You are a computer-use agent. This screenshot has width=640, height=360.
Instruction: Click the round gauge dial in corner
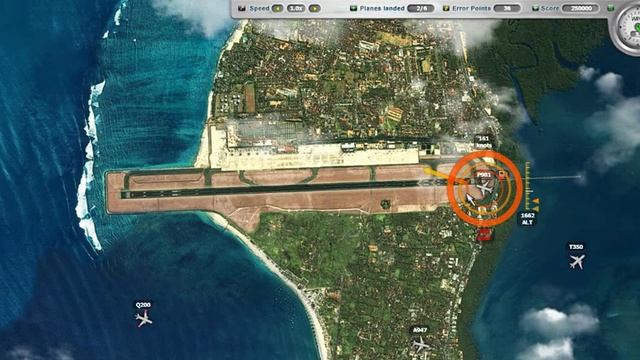[x=628, y=28]
